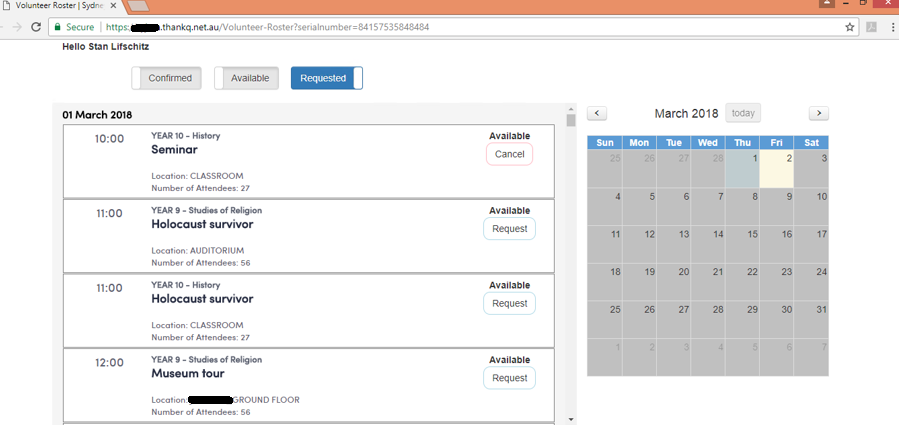Toggle the Confirmed filter switch
The width and height of the screenshot is (899, 425).
(167, 78)
